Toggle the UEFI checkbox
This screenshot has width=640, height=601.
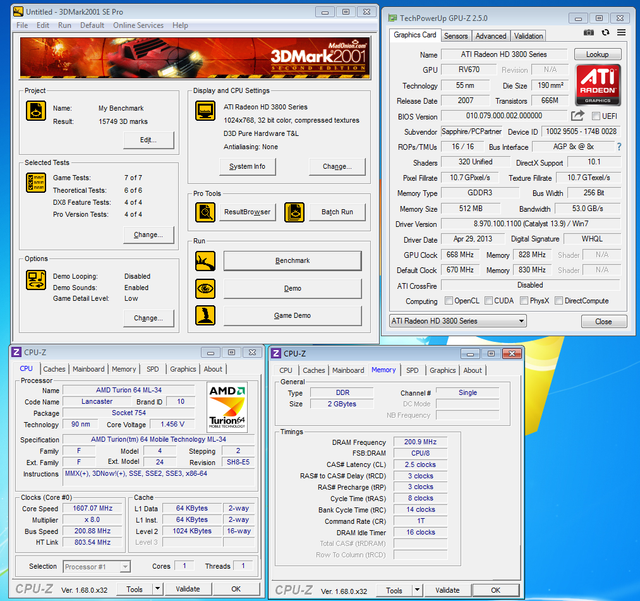596,116
